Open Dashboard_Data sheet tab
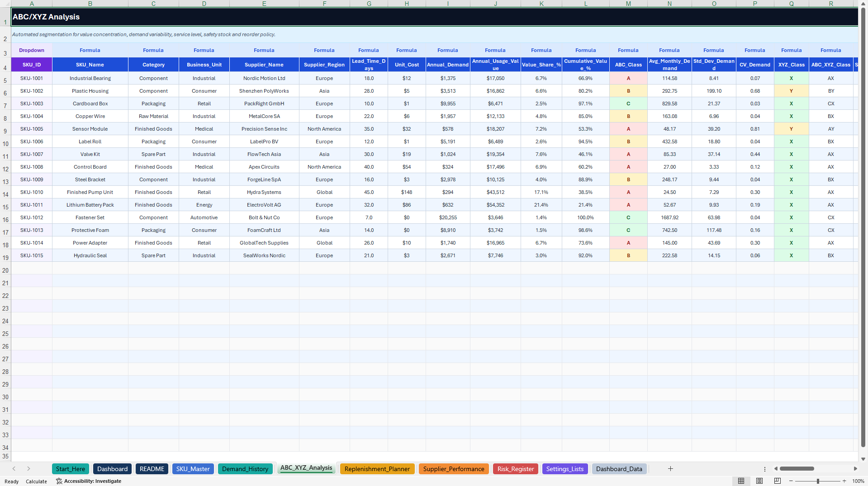The width and height of the screenshot is (868, 486). point(619,469)
